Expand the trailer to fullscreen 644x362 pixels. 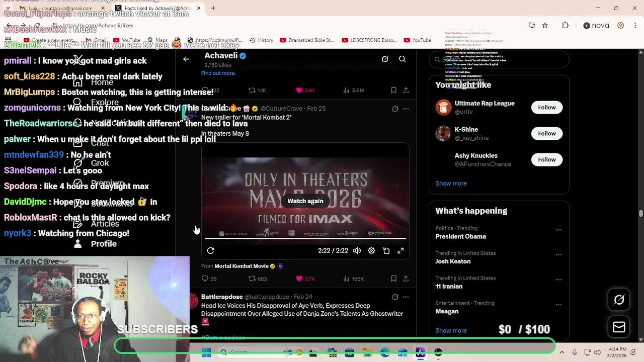[400, 250]
